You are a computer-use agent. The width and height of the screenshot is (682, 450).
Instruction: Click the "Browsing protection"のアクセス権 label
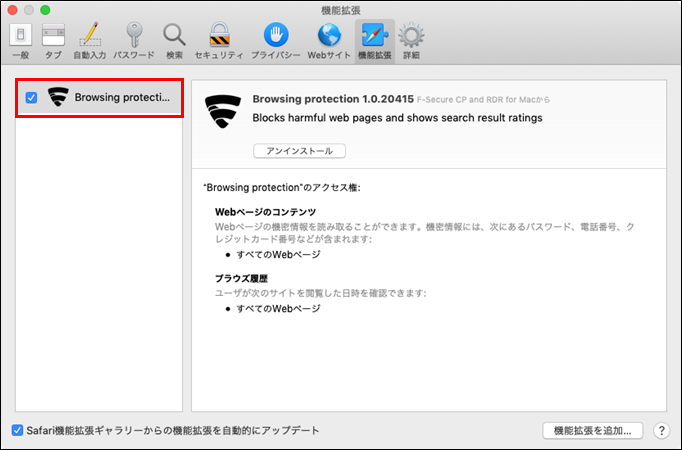[x=282, y=188]
